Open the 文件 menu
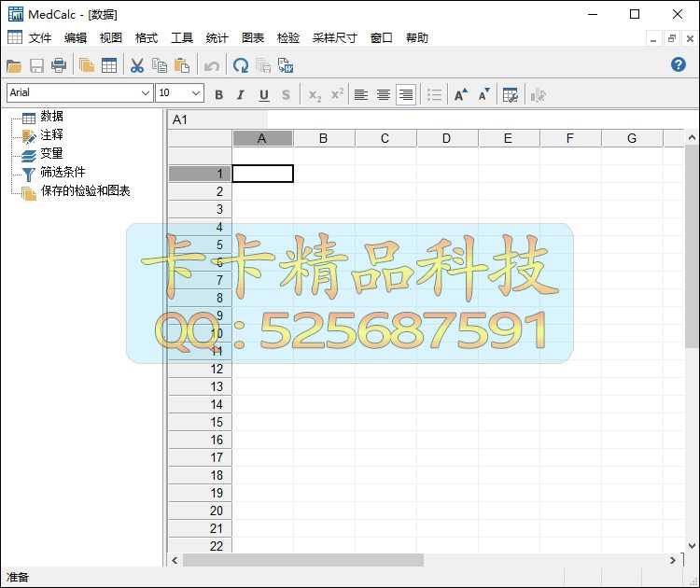Screen dimensions: 700x588 coord(40,38)
